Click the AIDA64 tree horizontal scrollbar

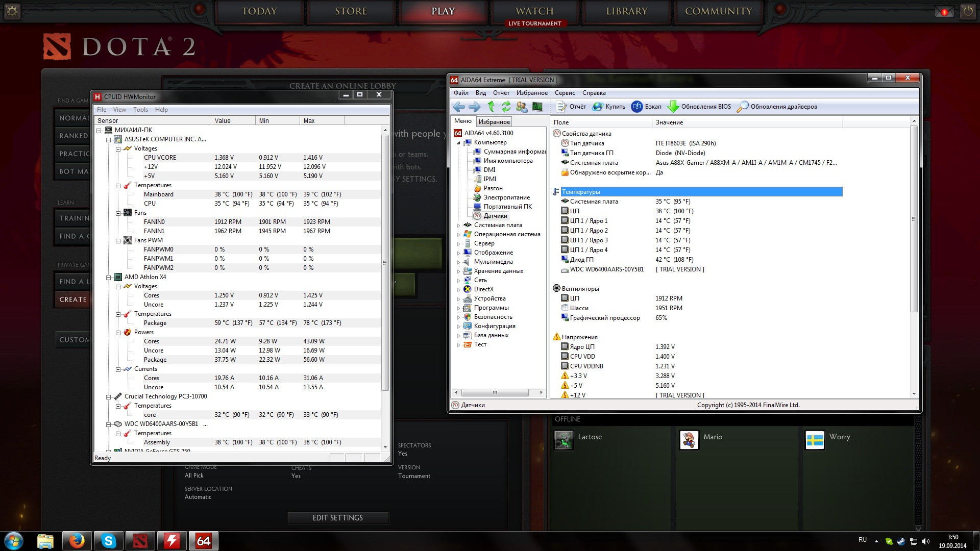pyautogui.click(x=495, y=393)
